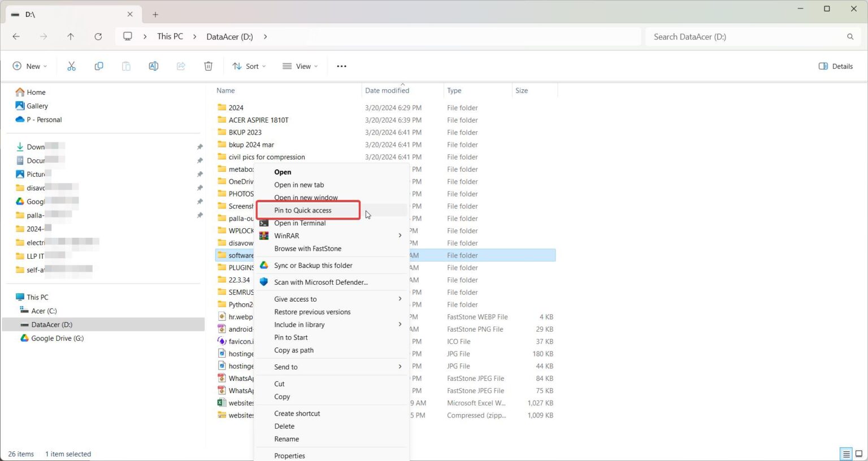Select the Copy icon on the toolbar
Image resolution: width=868 pixels, height=461 pixels.
tap(98, 66)
